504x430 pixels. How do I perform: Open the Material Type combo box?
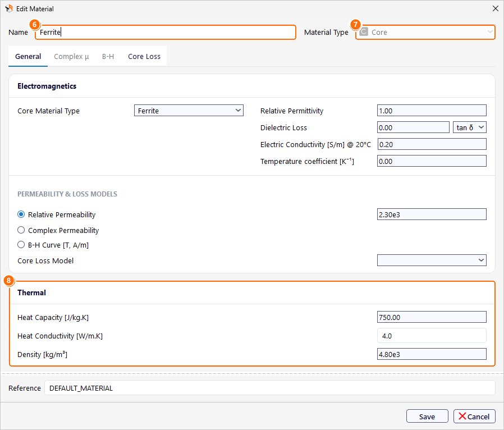[425, 32]
